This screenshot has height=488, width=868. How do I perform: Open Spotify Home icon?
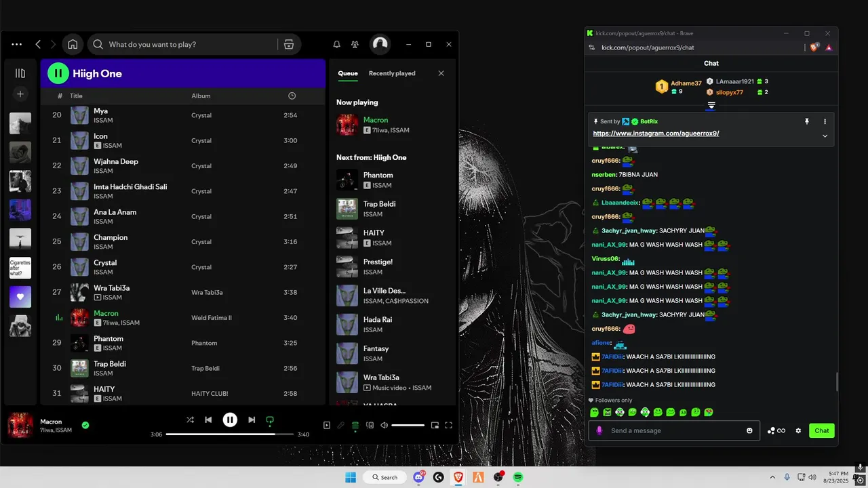pyautogui.click(x=73, y=44)
